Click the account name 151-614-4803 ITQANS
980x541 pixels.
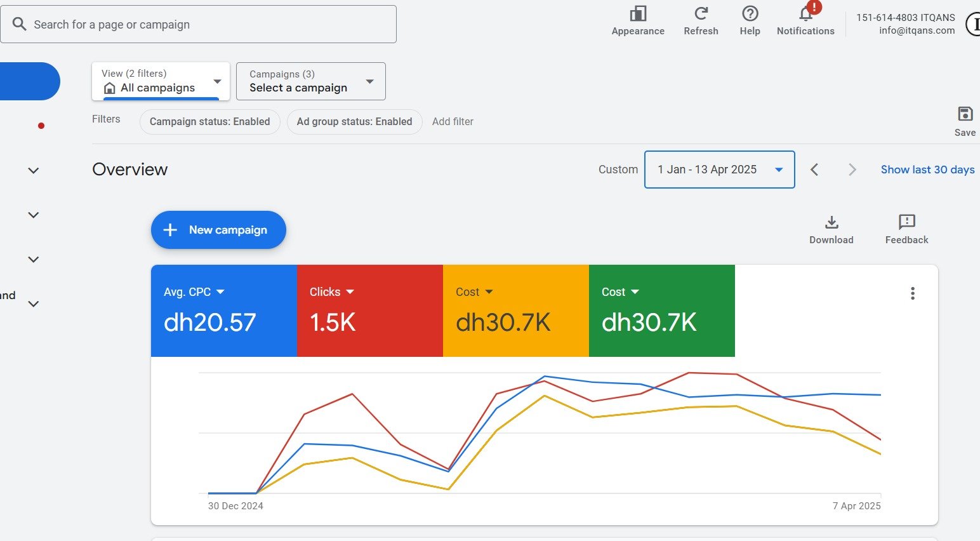point(905,18)
